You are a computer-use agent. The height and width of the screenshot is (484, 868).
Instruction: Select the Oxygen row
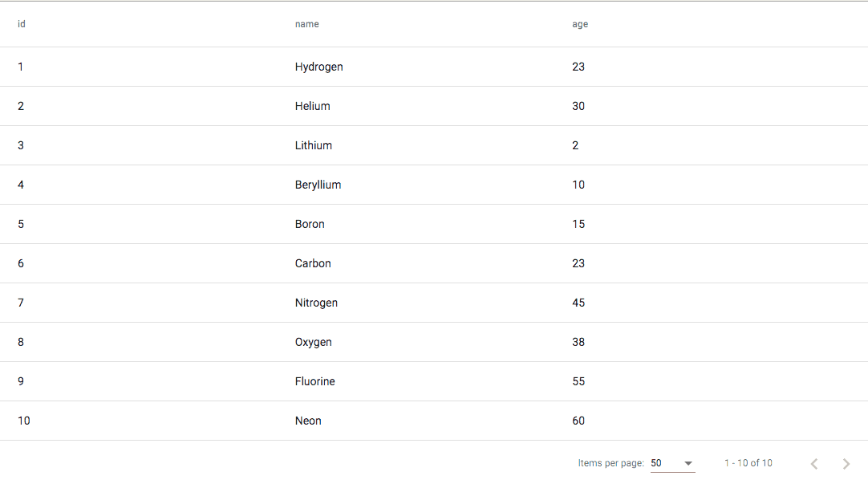(434, 342)
